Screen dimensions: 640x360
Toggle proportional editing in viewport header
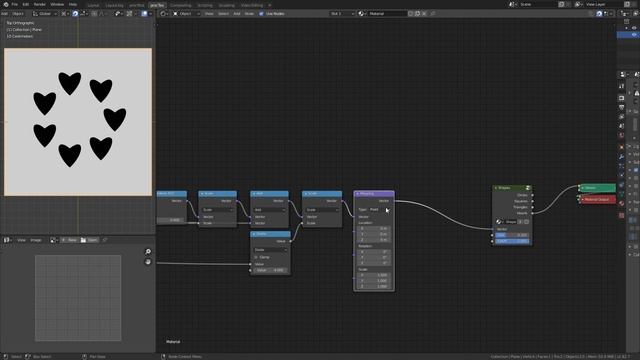(x=94, y=13)
